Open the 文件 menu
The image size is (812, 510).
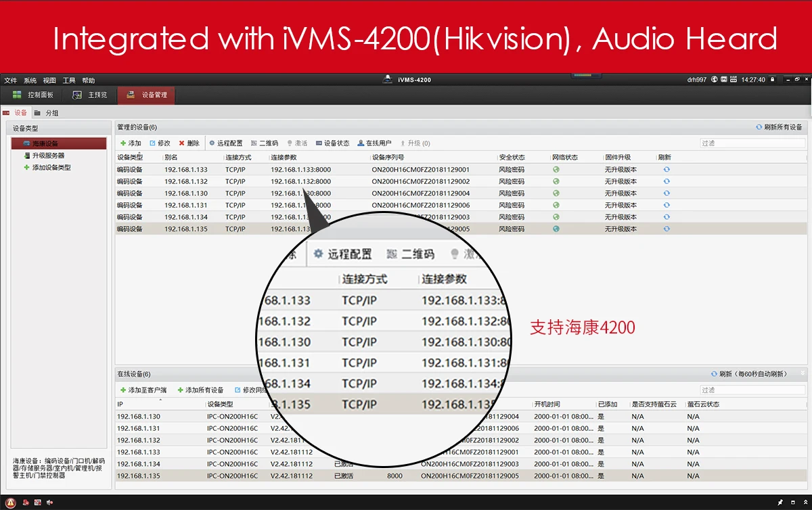11,80
